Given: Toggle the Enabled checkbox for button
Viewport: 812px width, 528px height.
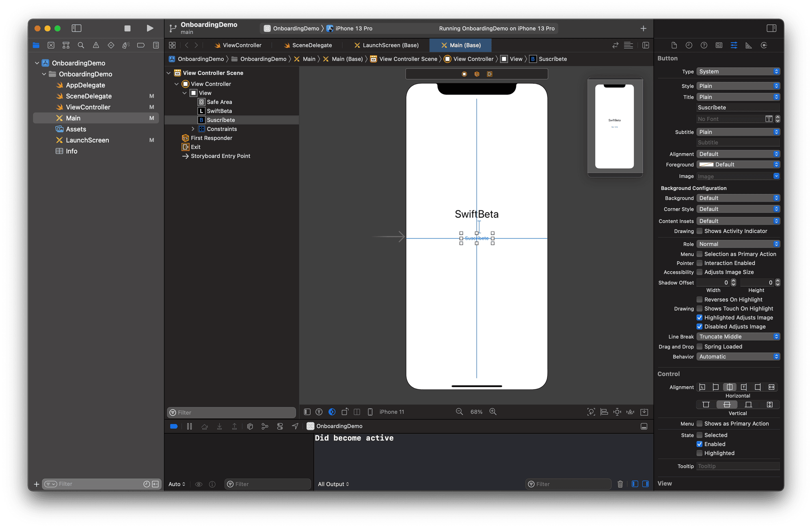Looking at the screenshot, I should pos(700,445).
